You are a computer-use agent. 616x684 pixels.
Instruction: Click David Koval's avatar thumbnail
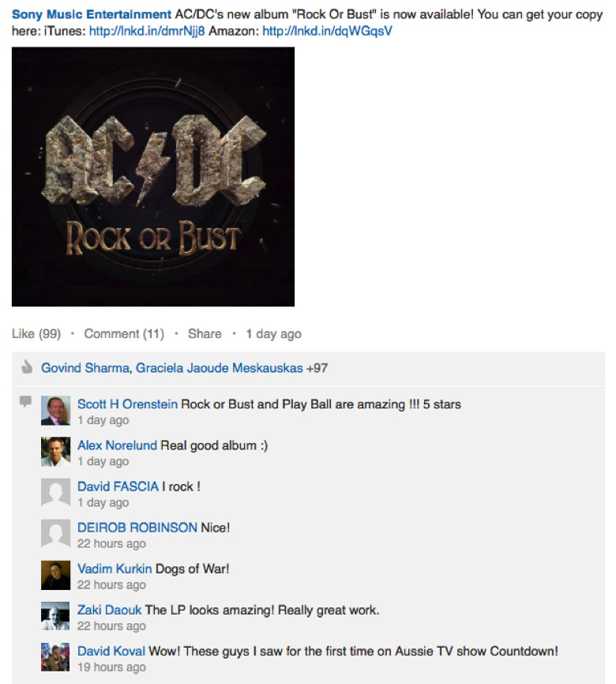click(55, 657)
